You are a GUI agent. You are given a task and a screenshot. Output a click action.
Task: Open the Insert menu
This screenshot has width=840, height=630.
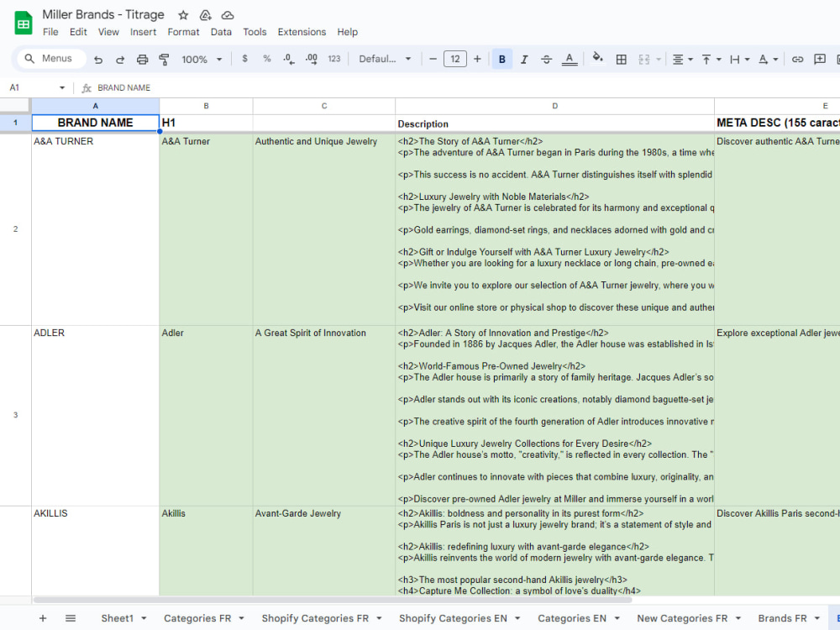(x=143, y=32)
